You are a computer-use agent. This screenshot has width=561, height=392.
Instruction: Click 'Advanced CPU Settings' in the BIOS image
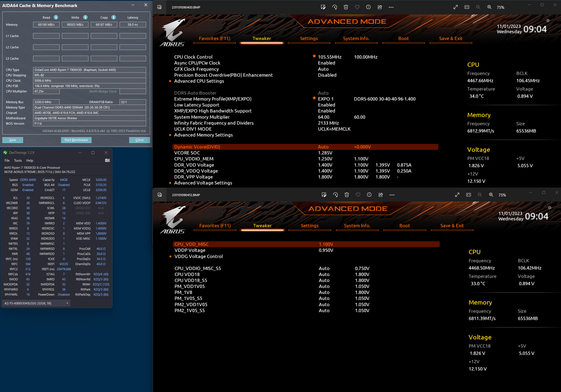pos(199,81)
